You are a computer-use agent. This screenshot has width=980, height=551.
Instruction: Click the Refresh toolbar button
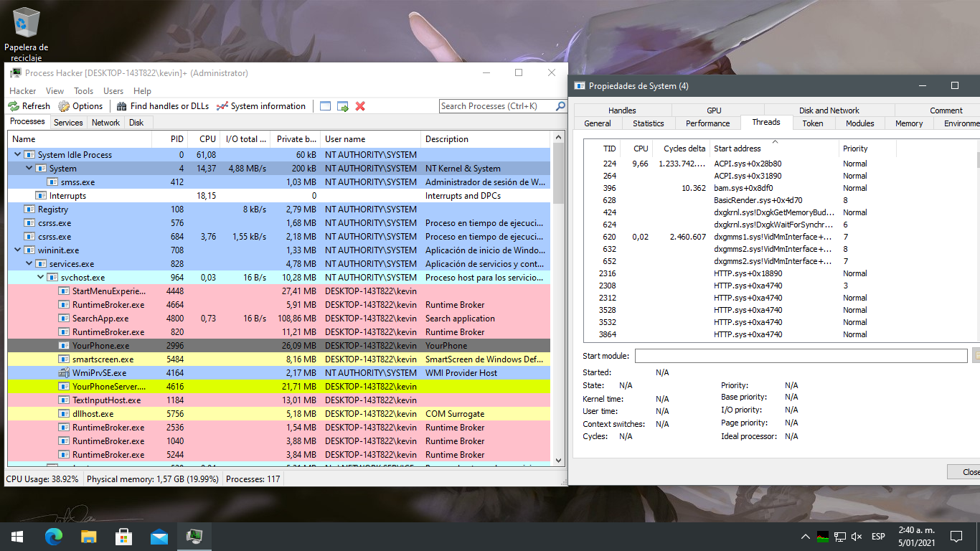[29, 106]
